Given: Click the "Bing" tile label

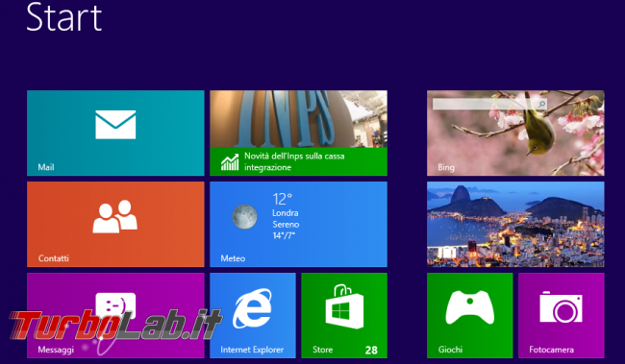Looking at the screenshot, I should point(446,168).
